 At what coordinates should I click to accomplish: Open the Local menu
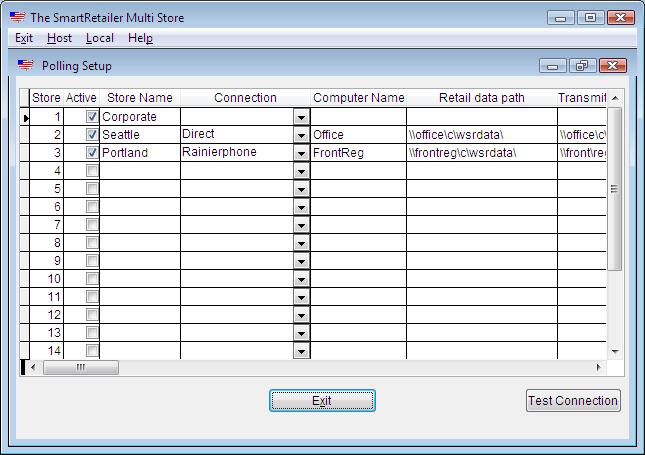click(100, 38)
